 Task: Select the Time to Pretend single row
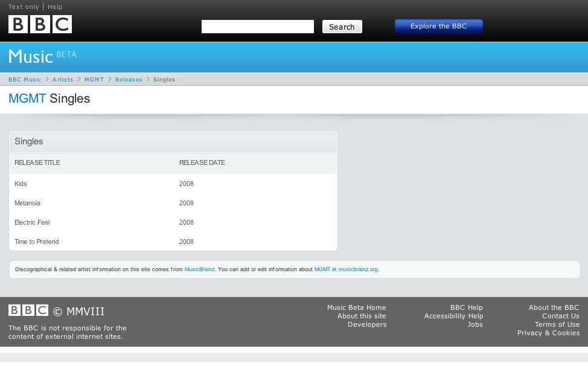click(x=173, y=242)
